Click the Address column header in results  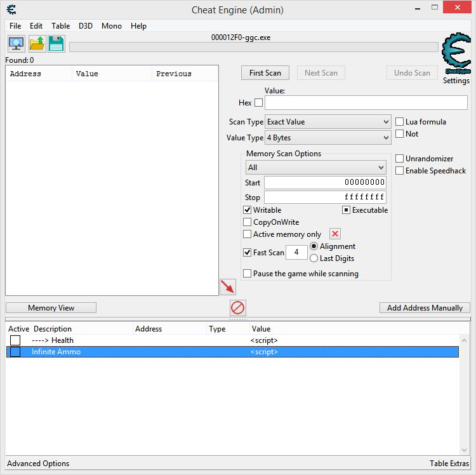pyautogui.click(x=39, y=74)
